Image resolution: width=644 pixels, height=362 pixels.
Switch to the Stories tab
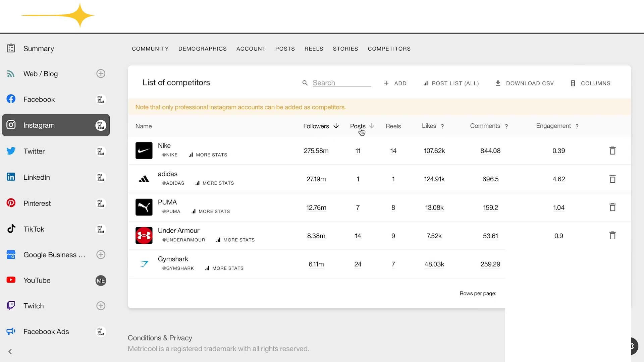click(x=345, y=49)
